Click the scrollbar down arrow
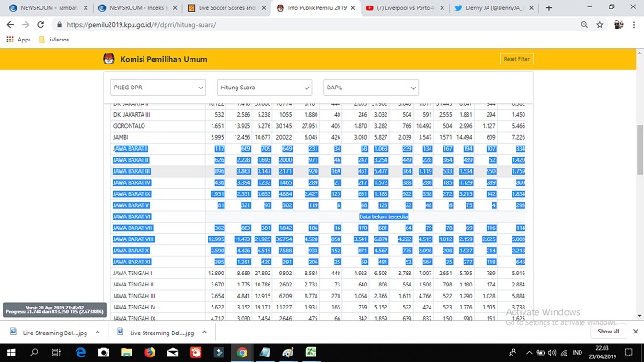 [639, 316]
